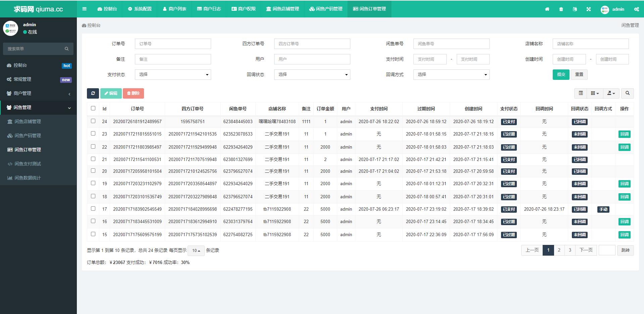Open 闲鱼支付测试 from the sidebar

pyautogui.click(x=29, y=164)
